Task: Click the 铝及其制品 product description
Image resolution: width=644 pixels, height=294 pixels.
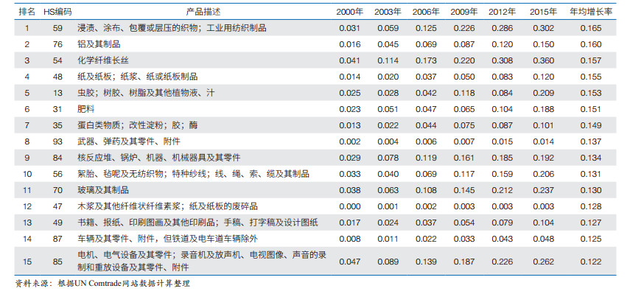Action: click(99, 44)
